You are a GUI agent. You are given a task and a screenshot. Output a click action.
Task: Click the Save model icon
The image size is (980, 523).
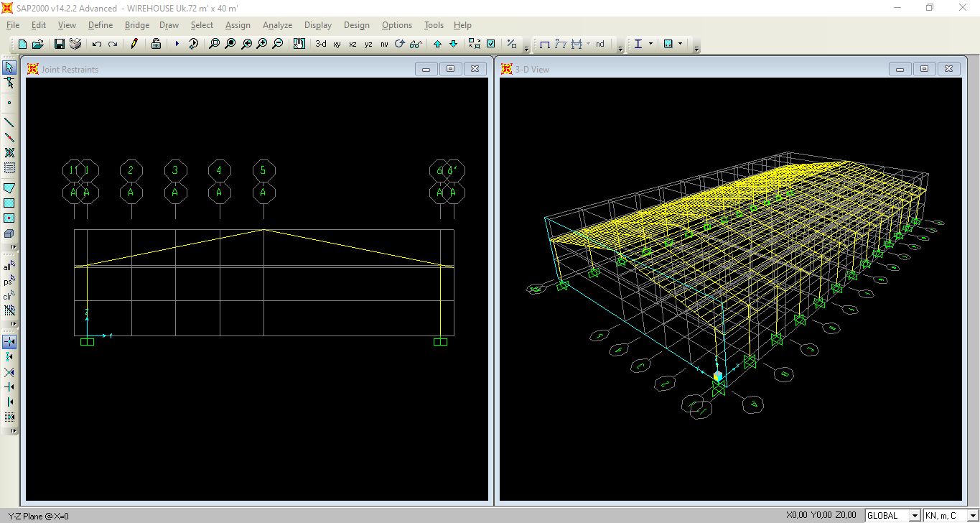point(60,44)
